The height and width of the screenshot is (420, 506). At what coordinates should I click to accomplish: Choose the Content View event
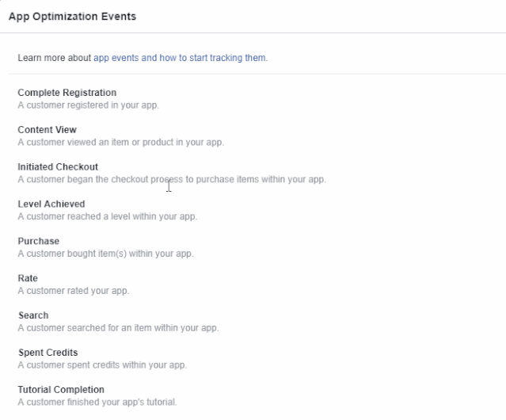[x=47, y=130]
